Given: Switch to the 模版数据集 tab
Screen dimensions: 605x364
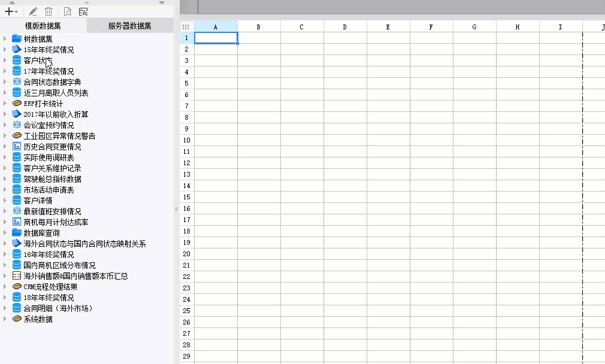Looking at the screenshot, I should tap(43, 26).
